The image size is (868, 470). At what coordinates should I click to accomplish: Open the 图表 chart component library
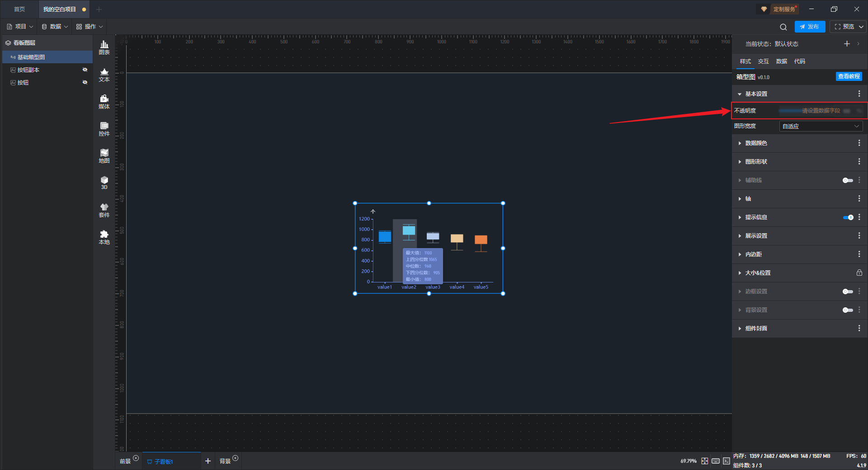coord(104,47)
